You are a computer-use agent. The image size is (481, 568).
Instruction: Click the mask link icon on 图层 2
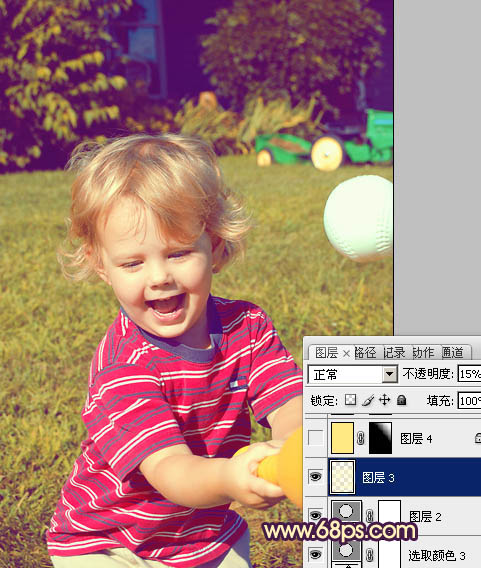pos(369,516)
